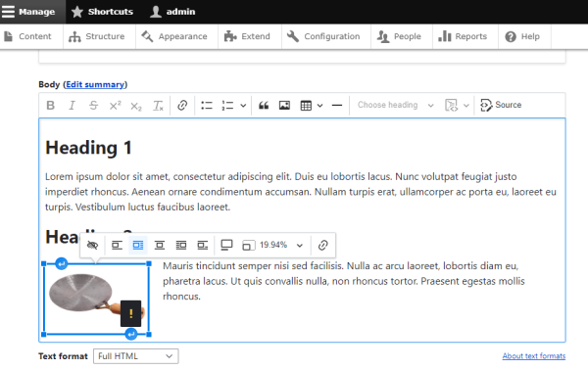Place cursor in the Heading 1 text

[x=88, y=148]
